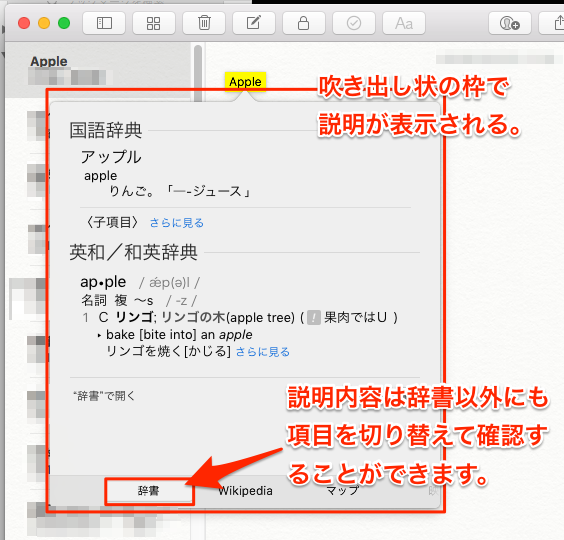
Task: Open the share icon in toolbar
Action: pos(554,23)
